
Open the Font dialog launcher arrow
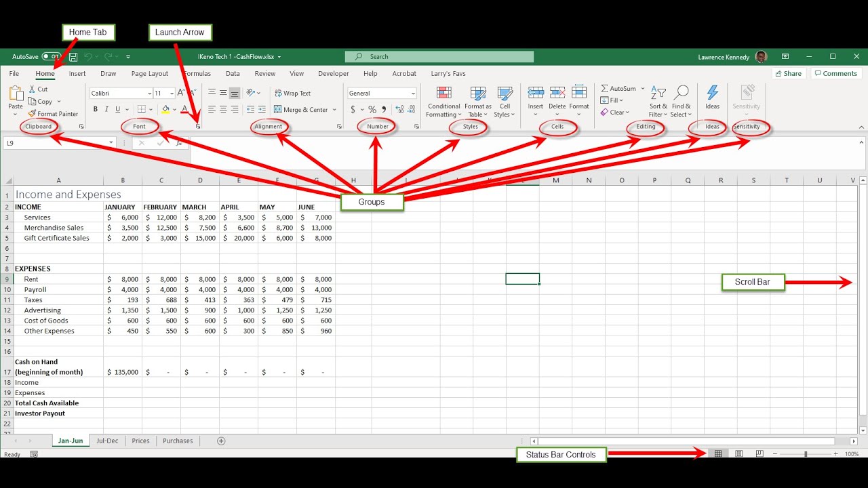(x=198, y=127)
